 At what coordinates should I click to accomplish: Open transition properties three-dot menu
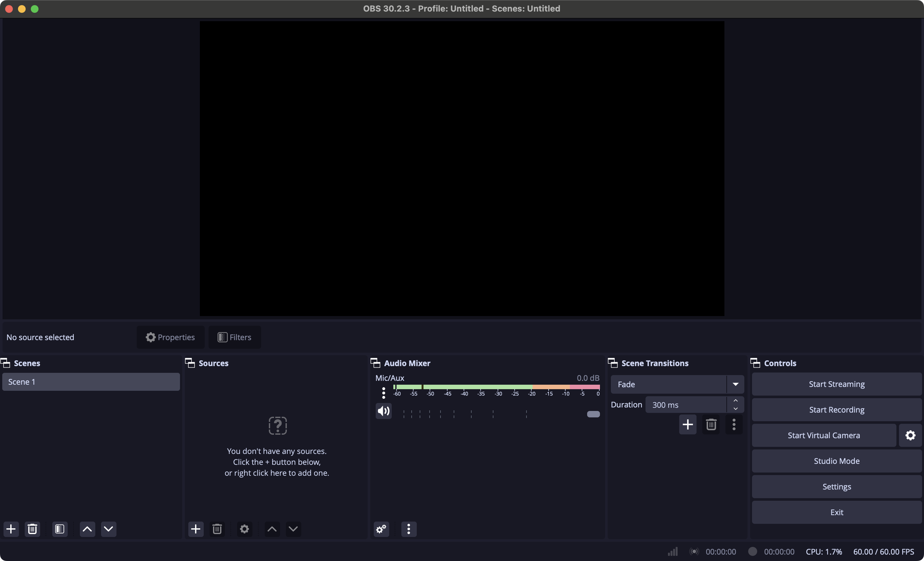[x=734, y=424]
